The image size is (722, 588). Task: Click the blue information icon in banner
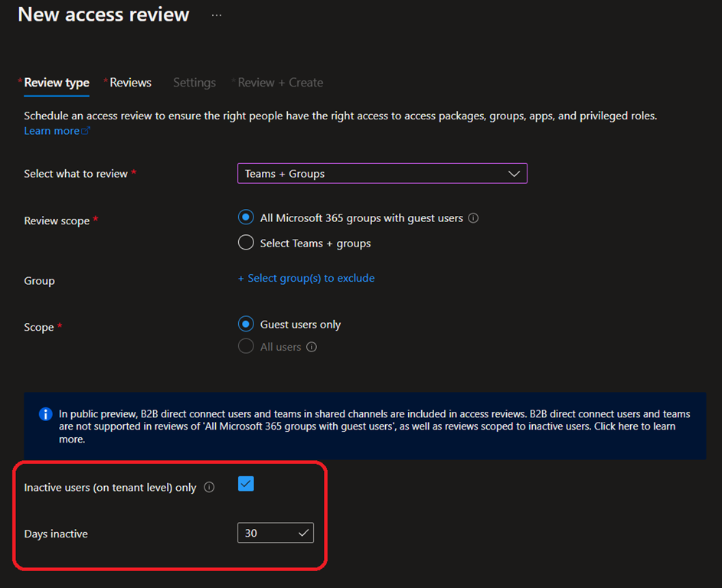click(x=45, y=414)
